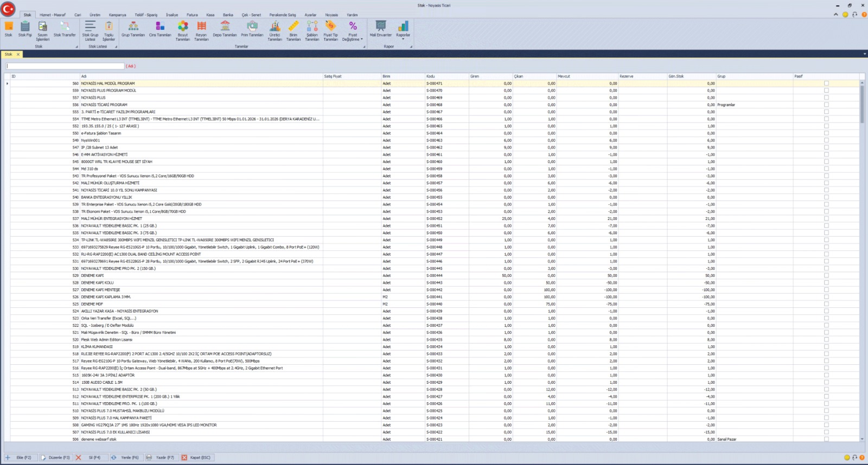The width and height of the screenshot is (868, 465).
Task: Sort the grid by the Adı column header
Action: [x=201, y=76]
